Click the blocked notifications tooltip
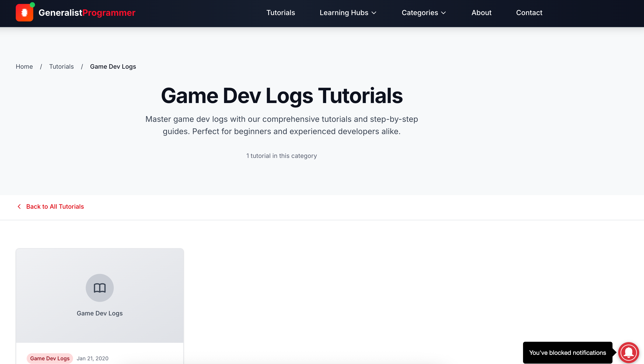This screenshot has width=644, height=364. (567, 352)
